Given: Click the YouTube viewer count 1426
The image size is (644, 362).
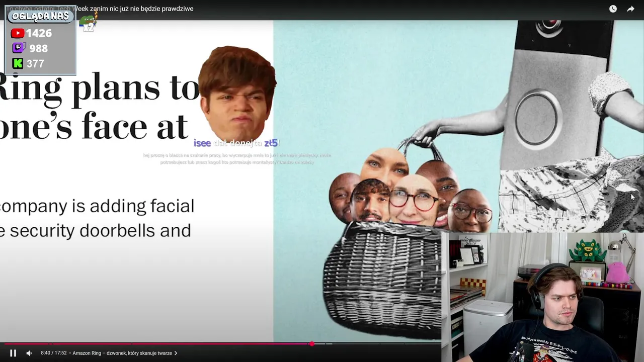Looking at the screenshot, I should pyautogui.click(x=39, y=33).
